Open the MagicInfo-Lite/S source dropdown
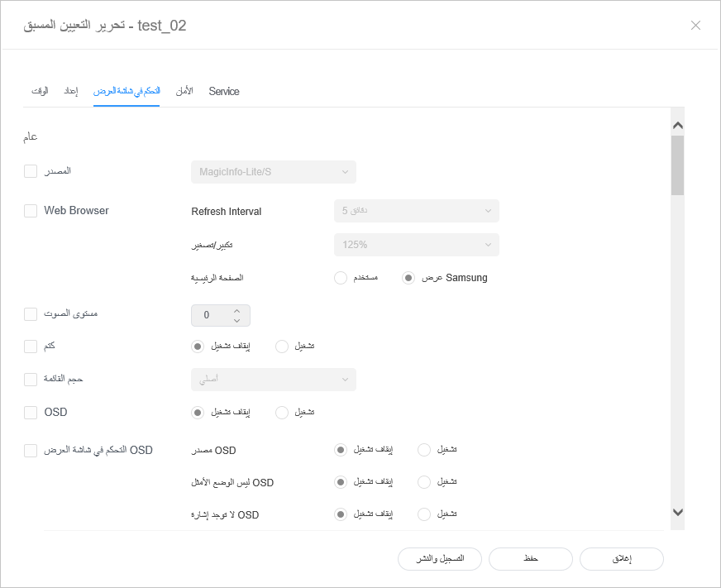 tap(274, 172)
